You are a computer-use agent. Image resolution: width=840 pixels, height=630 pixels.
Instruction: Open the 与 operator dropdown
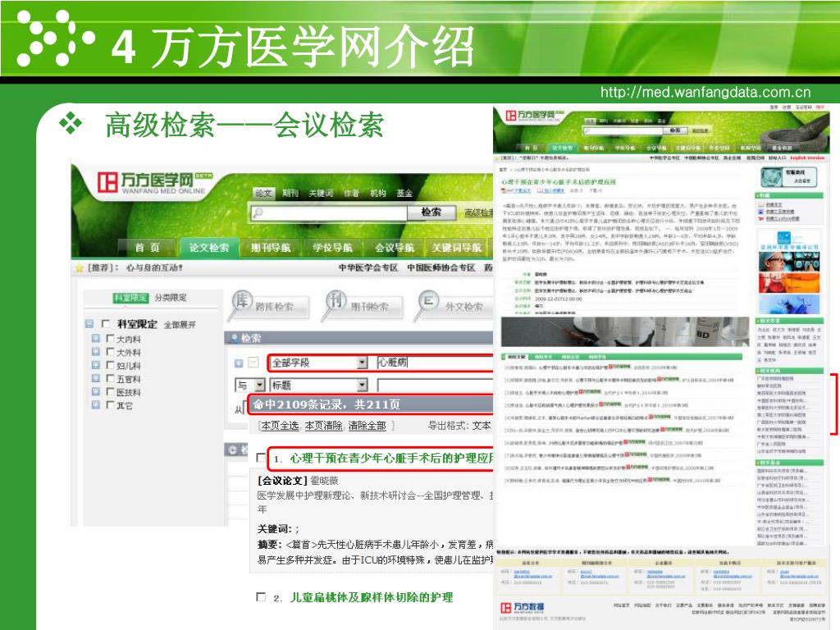click(260, 386)
